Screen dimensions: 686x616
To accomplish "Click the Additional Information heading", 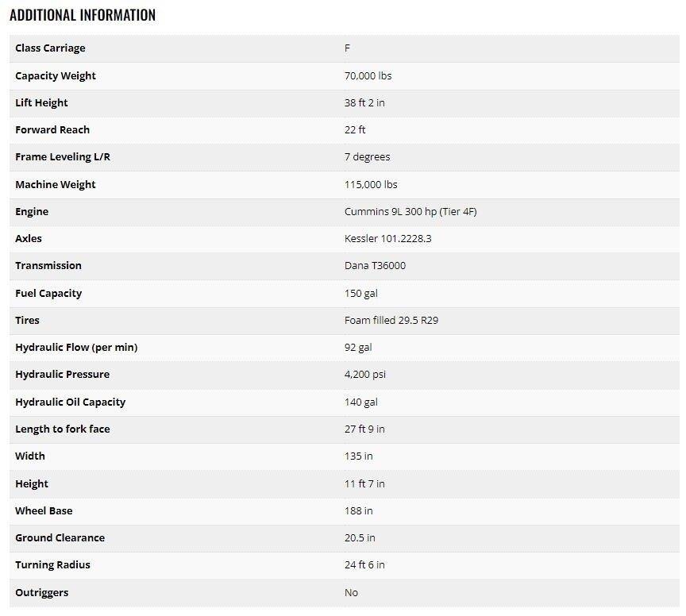I will [83, 15].
